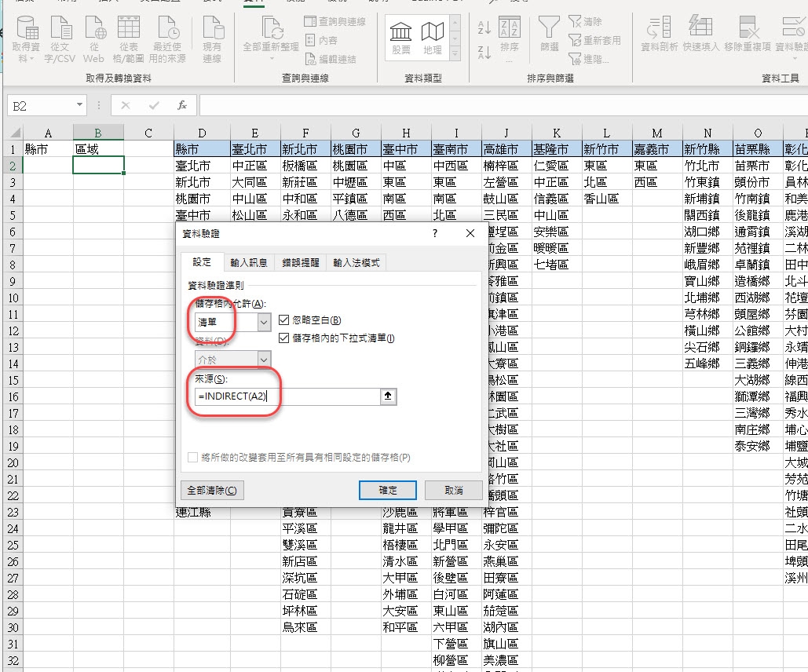Click the 全部重新整理 refresh icon
The height and width of the screenshot is (672, 808).
pos(271,35)
